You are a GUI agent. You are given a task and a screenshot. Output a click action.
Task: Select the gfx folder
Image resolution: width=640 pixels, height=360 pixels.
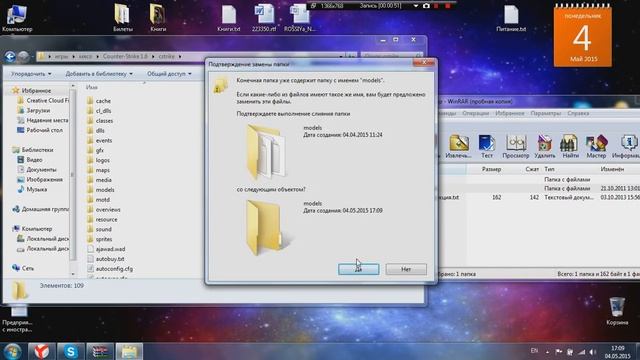click(95, 150)
